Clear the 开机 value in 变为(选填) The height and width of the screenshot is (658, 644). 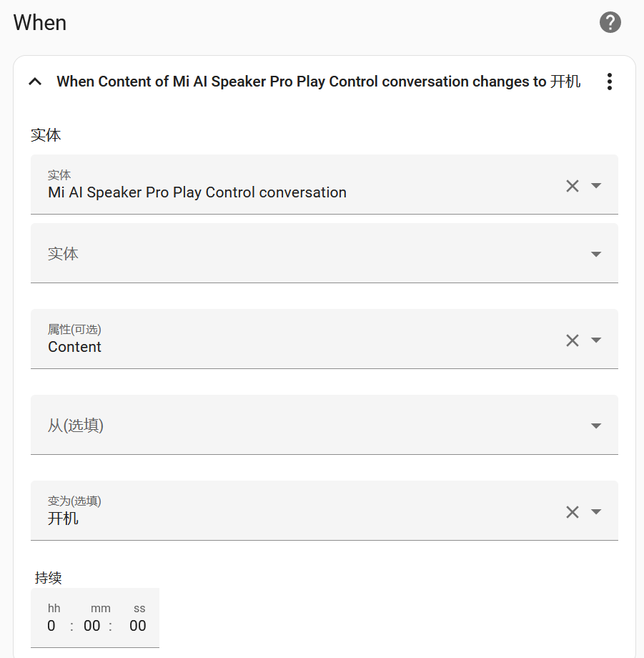coord(573,511)
